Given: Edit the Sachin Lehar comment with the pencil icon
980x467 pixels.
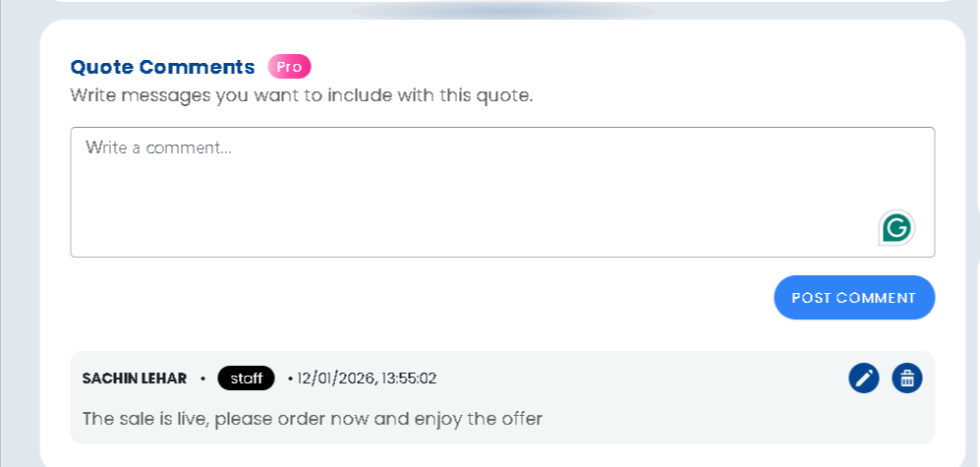Looking at the screenshot, I should tap(863, 378).
